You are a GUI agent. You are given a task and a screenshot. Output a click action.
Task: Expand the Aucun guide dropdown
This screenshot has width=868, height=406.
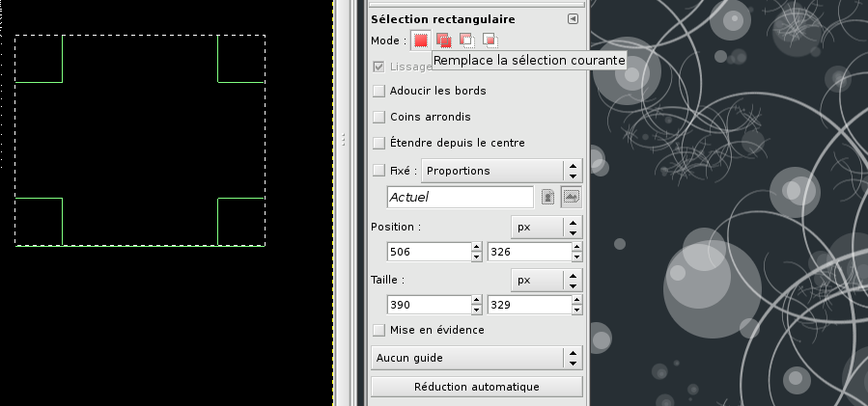coord(476,358)
